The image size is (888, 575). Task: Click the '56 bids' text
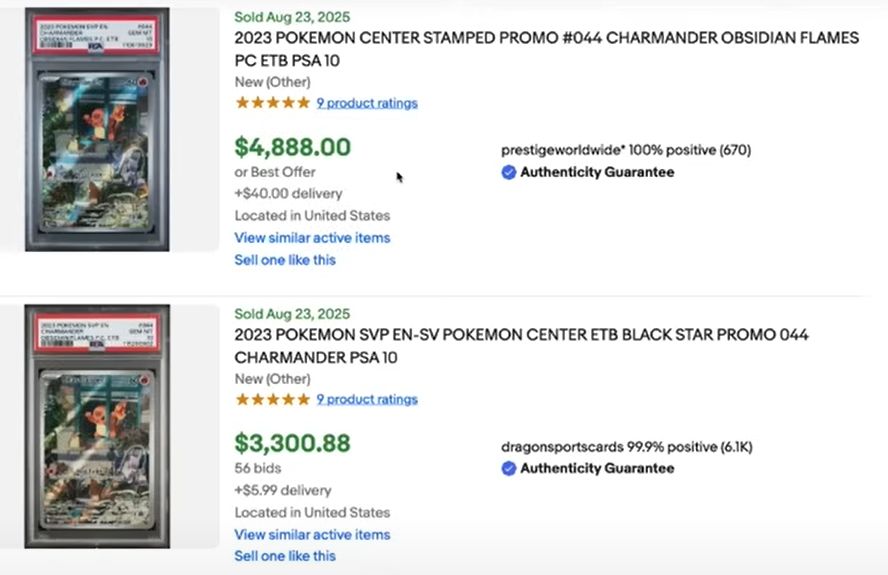258,468
